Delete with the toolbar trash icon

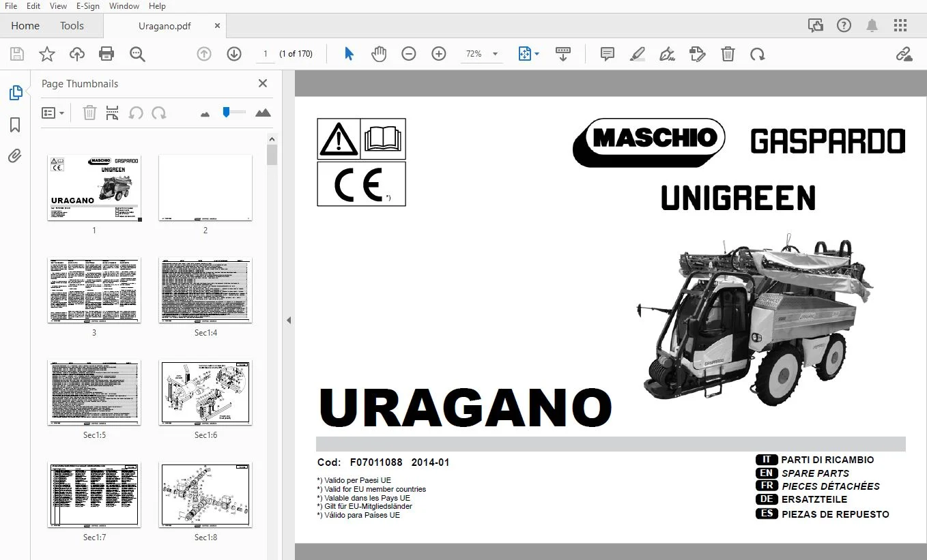(728, 54)
